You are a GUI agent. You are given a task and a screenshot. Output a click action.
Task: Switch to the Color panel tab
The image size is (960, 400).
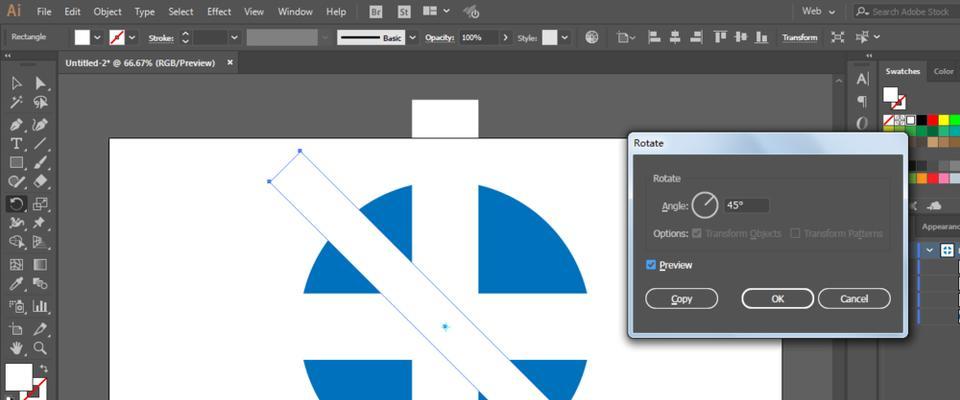(943, 72)
